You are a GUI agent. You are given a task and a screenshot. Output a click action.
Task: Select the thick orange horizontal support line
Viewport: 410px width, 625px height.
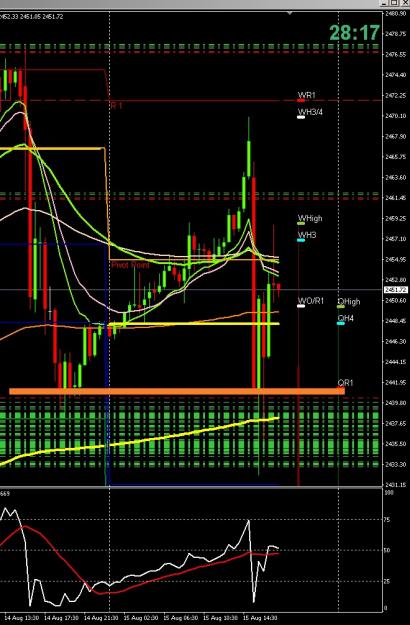click(177, 391)
